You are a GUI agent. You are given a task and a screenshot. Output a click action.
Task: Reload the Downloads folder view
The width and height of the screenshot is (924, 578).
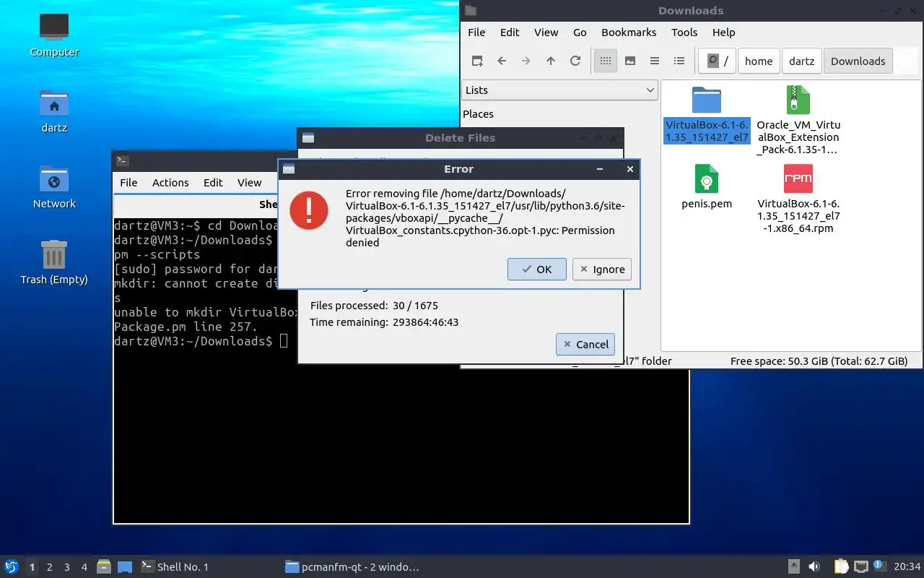(575, 61)
